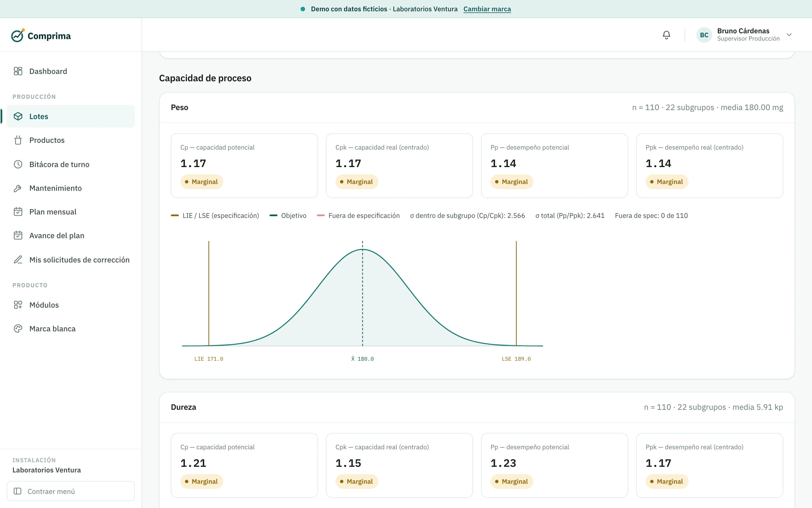Click the LSE 189.0 axis label
Screen dimensions: 812x508
516,359
